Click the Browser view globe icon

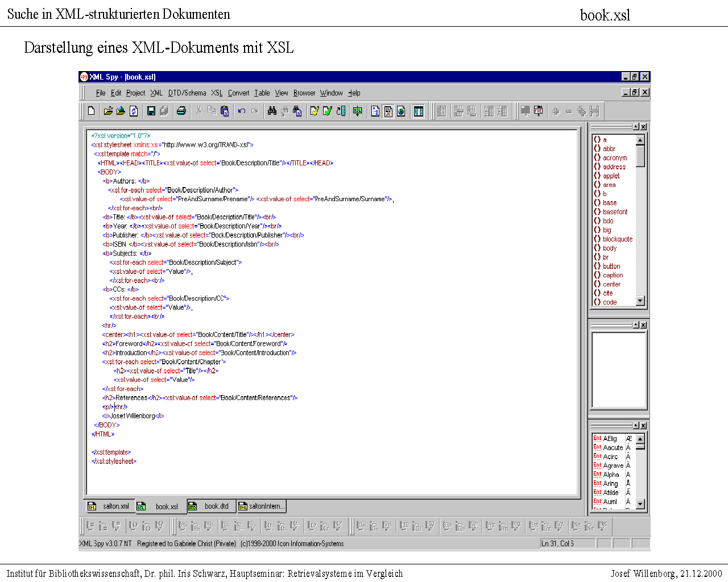point(401,111)
